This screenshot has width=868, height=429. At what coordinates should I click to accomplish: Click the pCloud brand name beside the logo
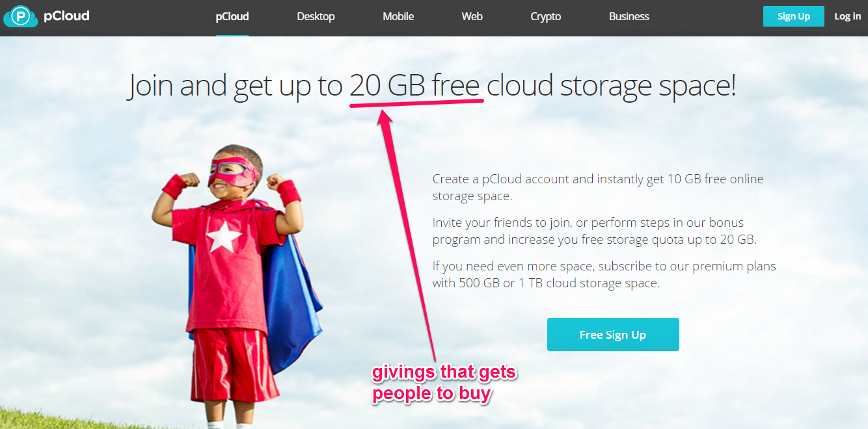pos(66,16)
